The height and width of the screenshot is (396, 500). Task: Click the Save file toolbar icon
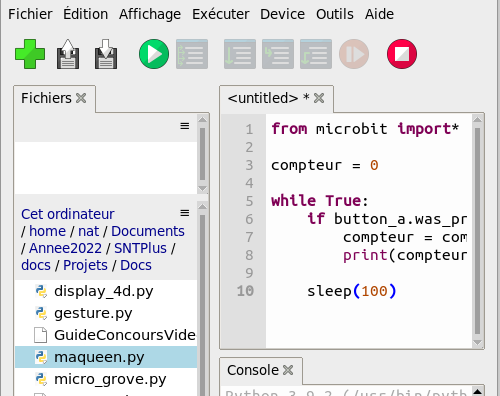[x=106, y=54]
